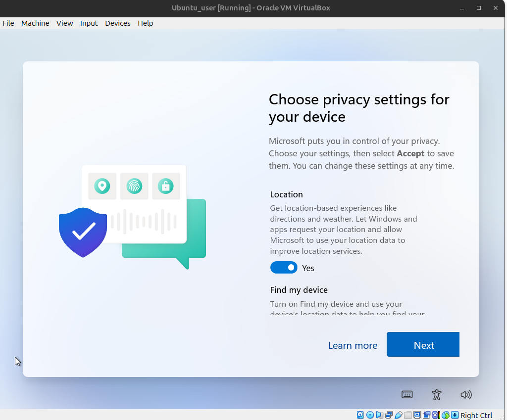Open the on-screen keyboard icon

coord(407,394)
